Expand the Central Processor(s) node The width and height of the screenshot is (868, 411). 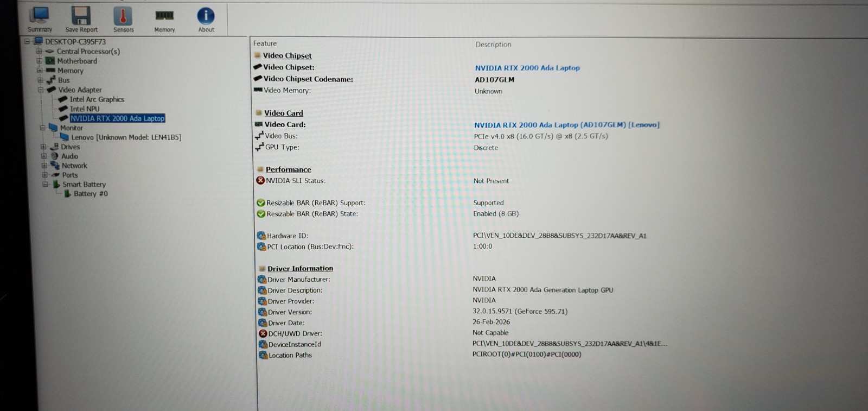click(x=39, y=52)
